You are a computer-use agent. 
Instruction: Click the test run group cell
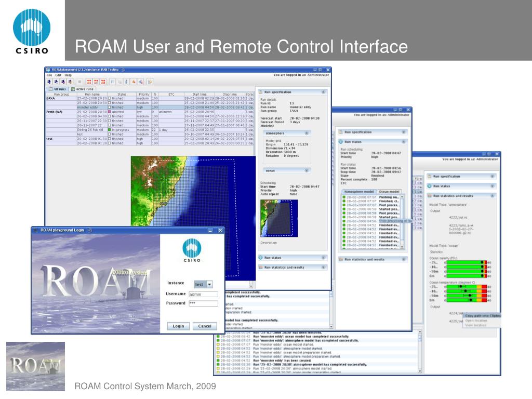tap(61, 139)
